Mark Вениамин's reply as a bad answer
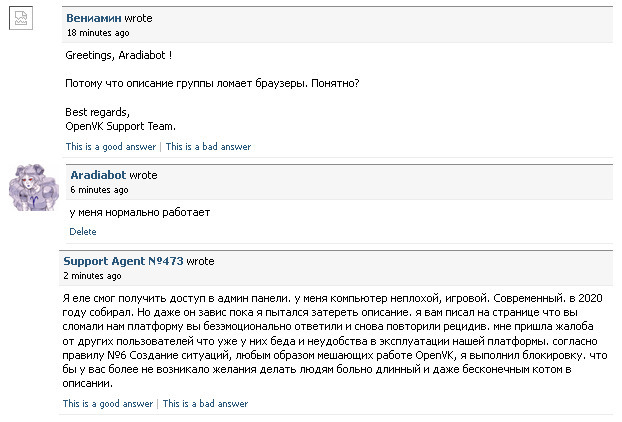 pos(208,146)
